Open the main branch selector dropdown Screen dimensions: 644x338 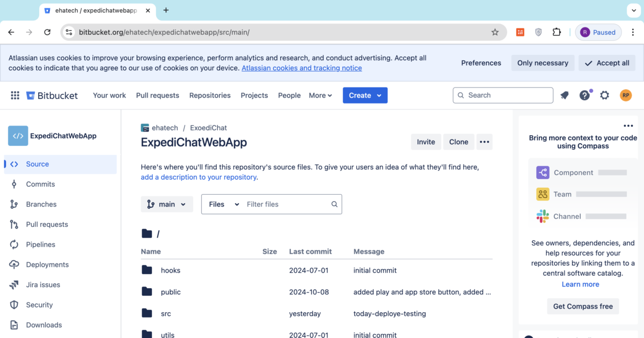click(x=167, y=204)
